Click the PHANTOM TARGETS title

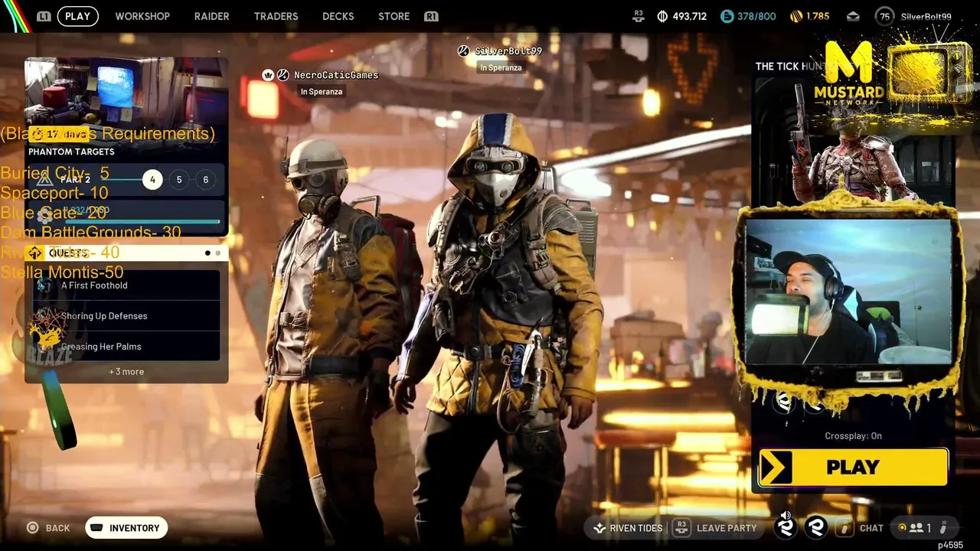[71, 152]
